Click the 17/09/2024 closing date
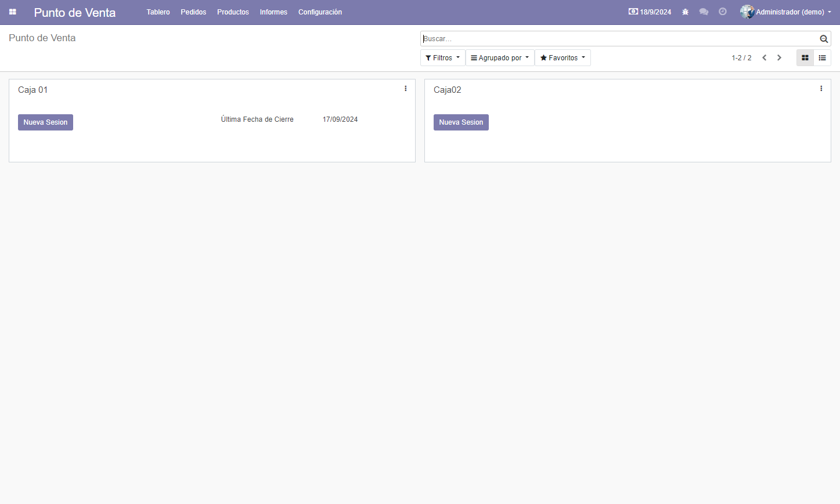Screen dimensions: 840x504 [x=340, y=119]
